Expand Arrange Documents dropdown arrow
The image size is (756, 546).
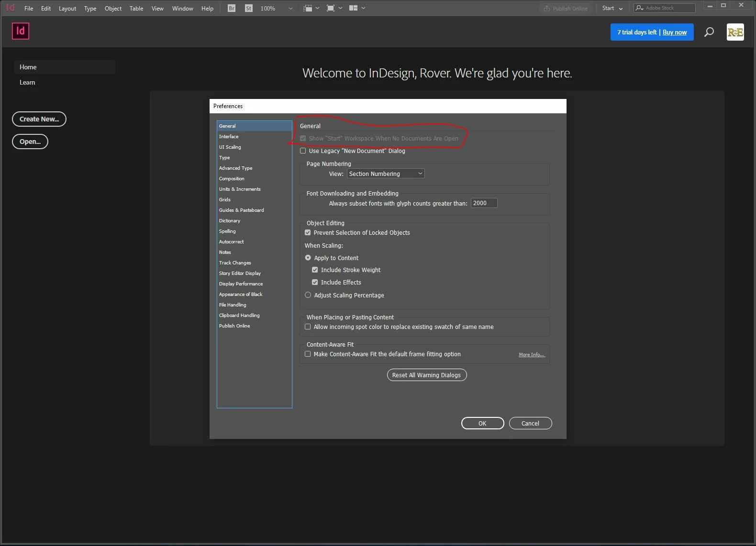click(x=364, y=8)
